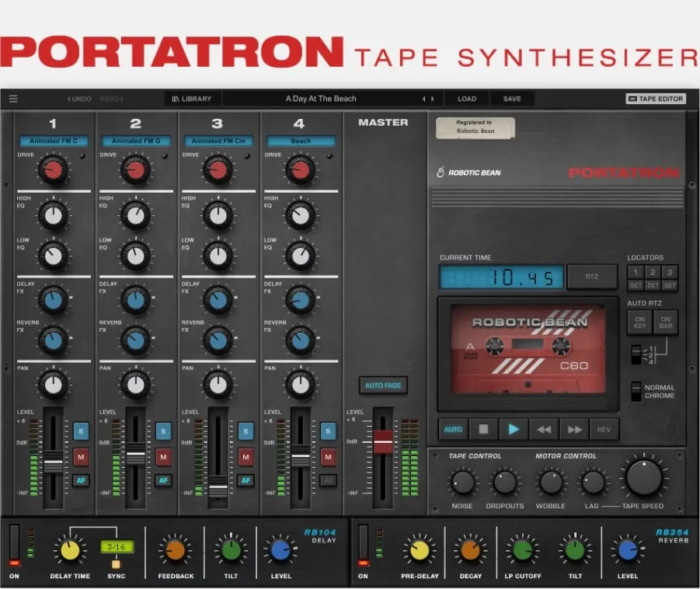The width and height of the screenshot is (700, 589).
Task: Start tape playback
Action: click(x=514, y=430)
